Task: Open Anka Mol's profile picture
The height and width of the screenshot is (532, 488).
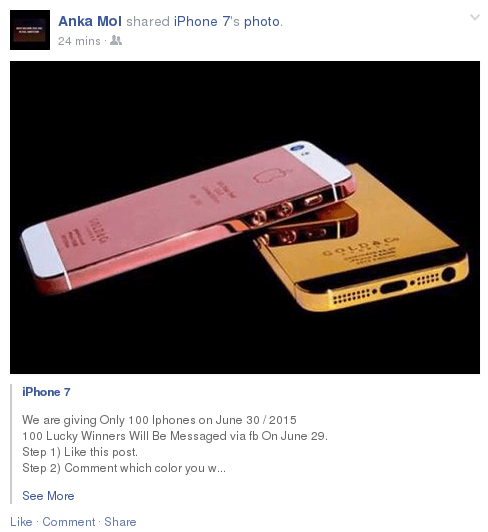Action: [30, 30]
